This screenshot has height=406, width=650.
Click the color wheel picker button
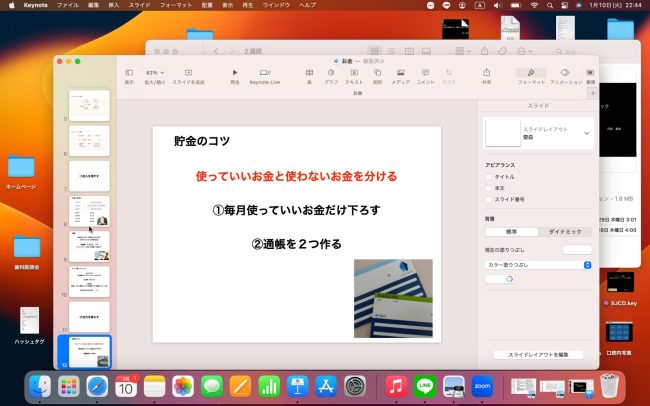[x=509, y=279]
